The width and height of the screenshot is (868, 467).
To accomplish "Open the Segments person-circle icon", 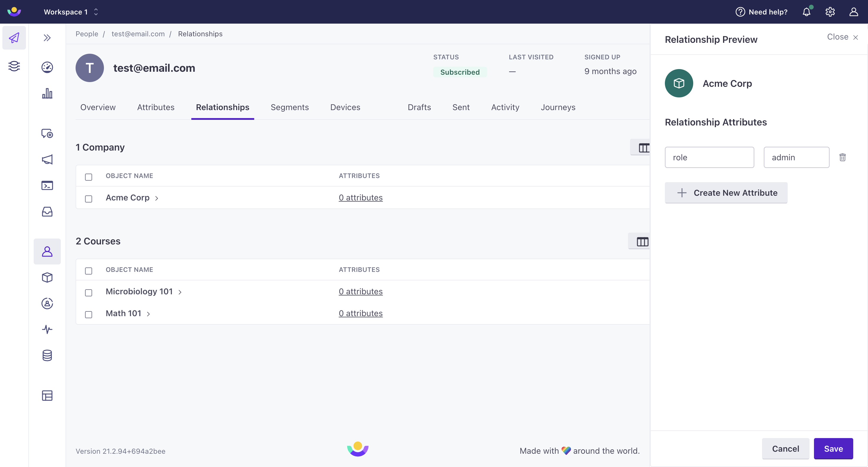I will pyautogui.click(x=47, y=303).
